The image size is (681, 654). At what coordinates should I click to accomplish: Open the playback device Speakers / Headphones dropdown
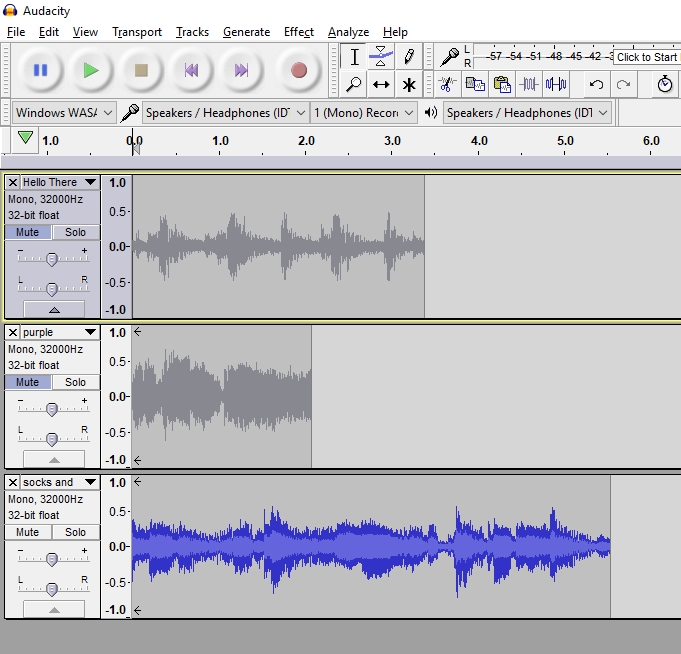[527, 113]
